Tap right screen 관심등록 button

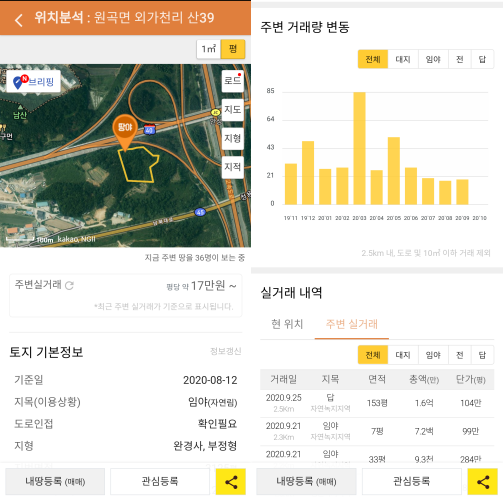point(412,482)
